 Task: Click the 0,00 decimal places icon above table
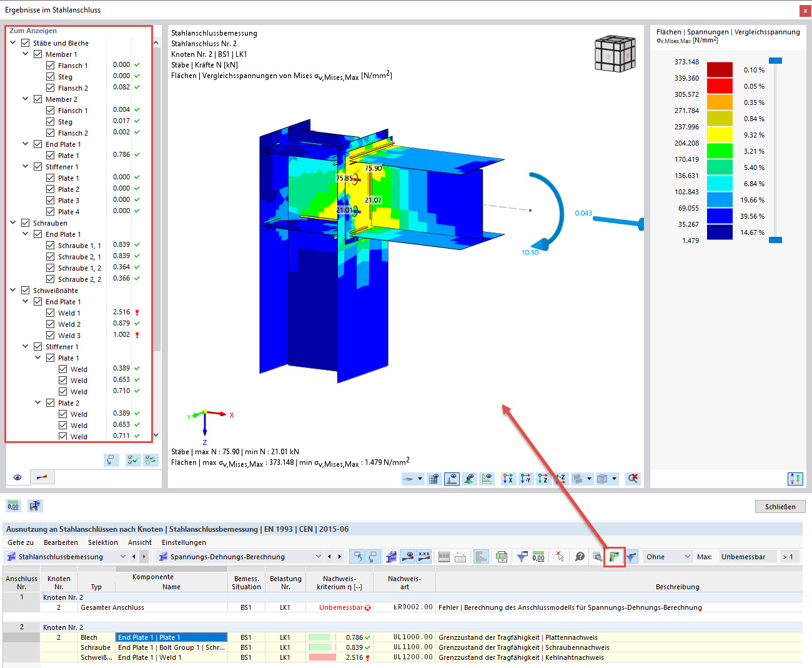click(13, 506)
